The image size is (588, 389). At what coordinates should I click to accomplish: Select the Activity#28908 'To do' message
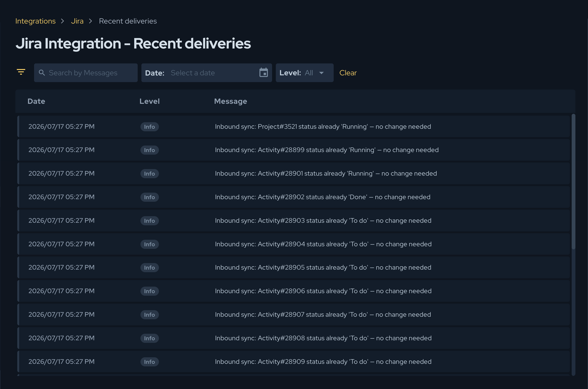(323, 338)
